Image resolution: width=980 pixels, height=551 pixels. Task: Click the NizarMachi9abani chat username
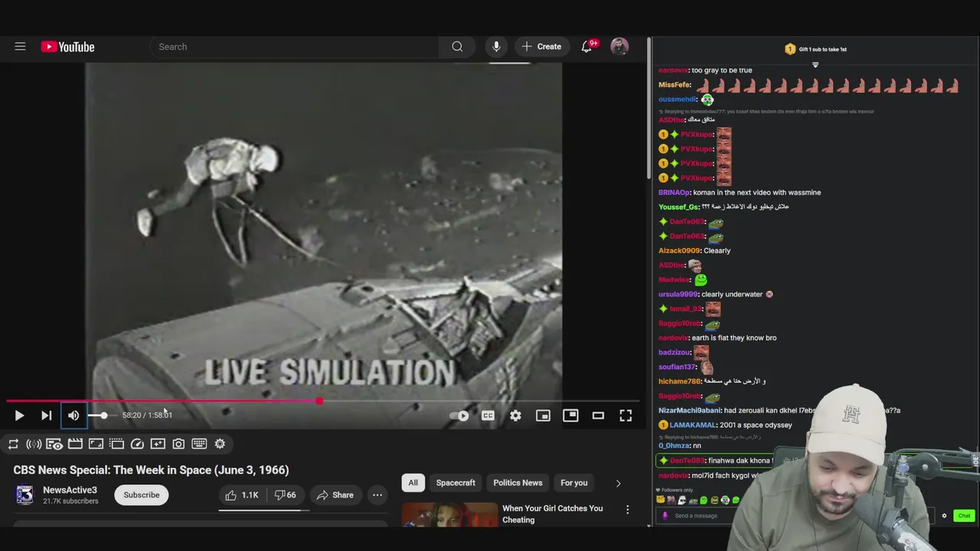click(x=690, y=410)
